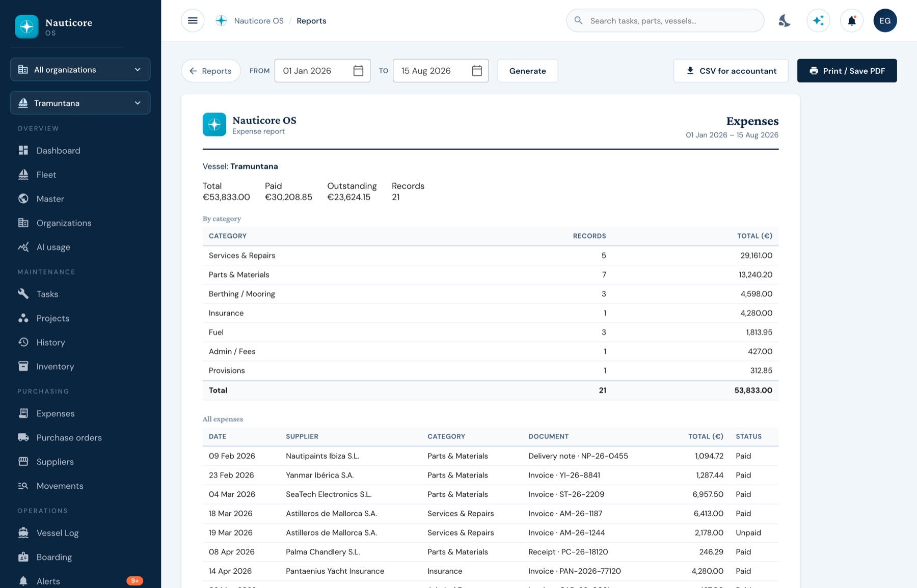Click Print / Save PDF button
917x588 pixels.
(847, 71)
